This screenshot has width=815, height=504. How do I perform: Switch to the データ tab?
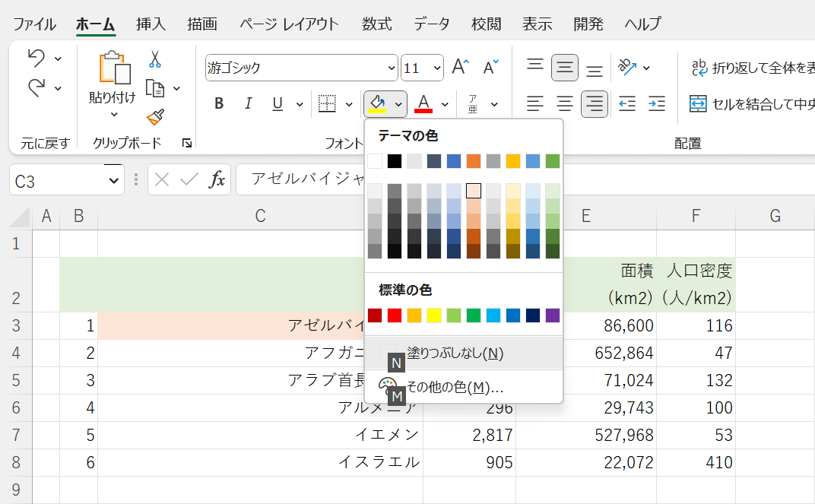[x=432, y=24]
